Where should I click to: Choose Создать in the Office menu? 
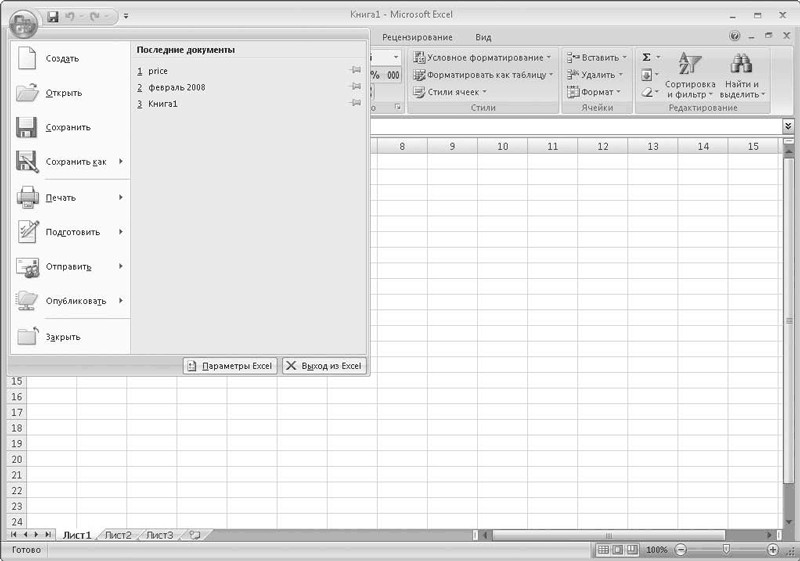click(62, 59)
